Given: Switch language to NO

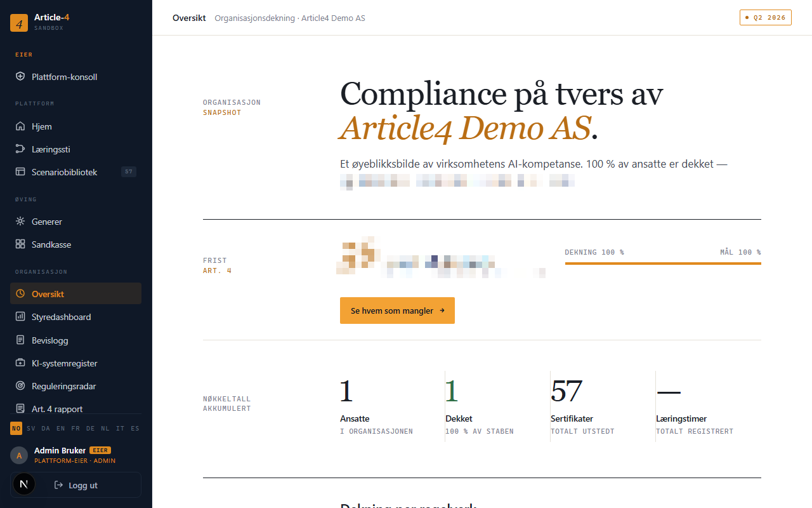Looking at the screenshot, I should [16, 429].
